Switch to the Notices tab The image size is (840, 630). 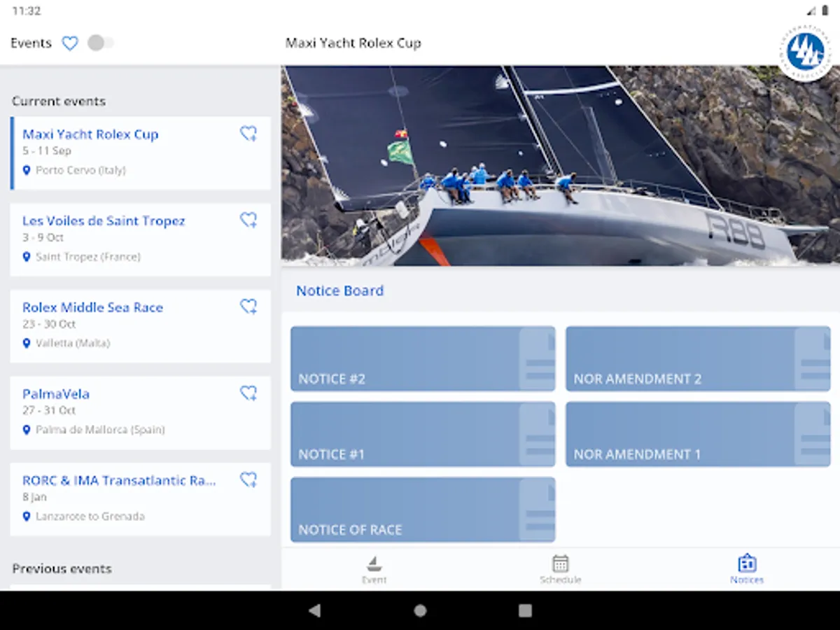747,569
